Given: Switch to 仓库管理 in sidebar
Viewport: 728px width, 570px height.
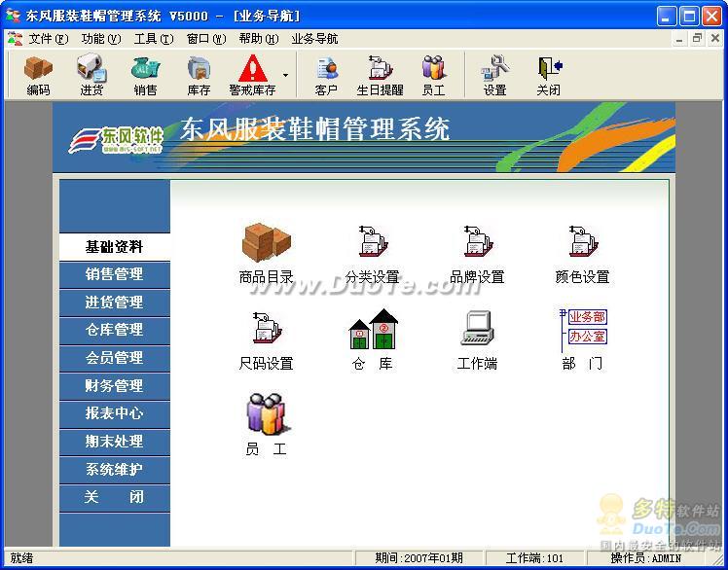Looking at the screenshot, I should 115,330.
